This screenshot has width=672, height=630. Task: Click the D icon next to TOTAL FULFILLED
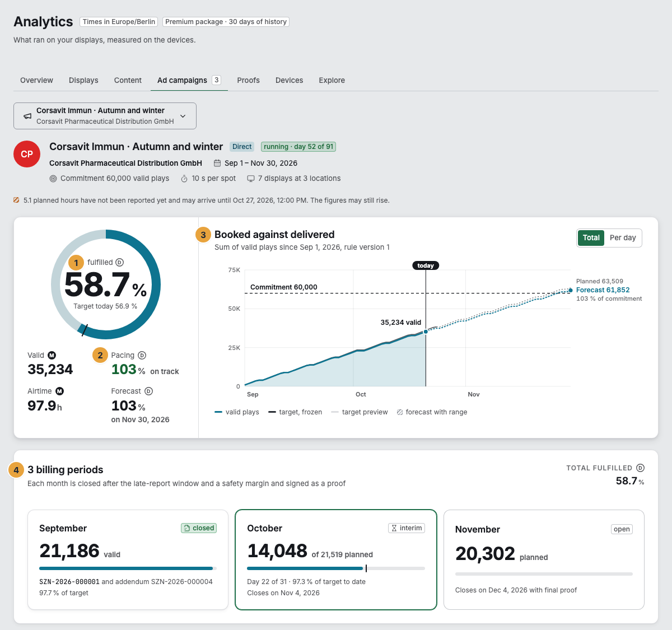641,468
